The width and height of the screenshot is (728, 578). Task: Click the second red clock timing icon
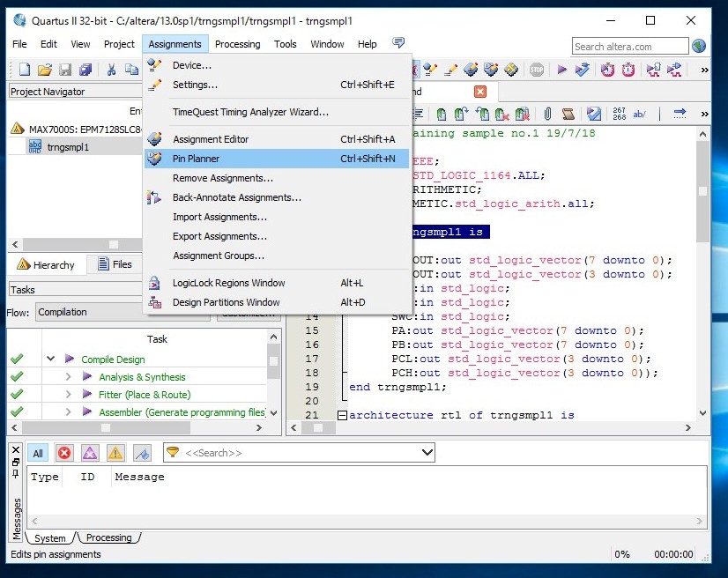point(628,70)
